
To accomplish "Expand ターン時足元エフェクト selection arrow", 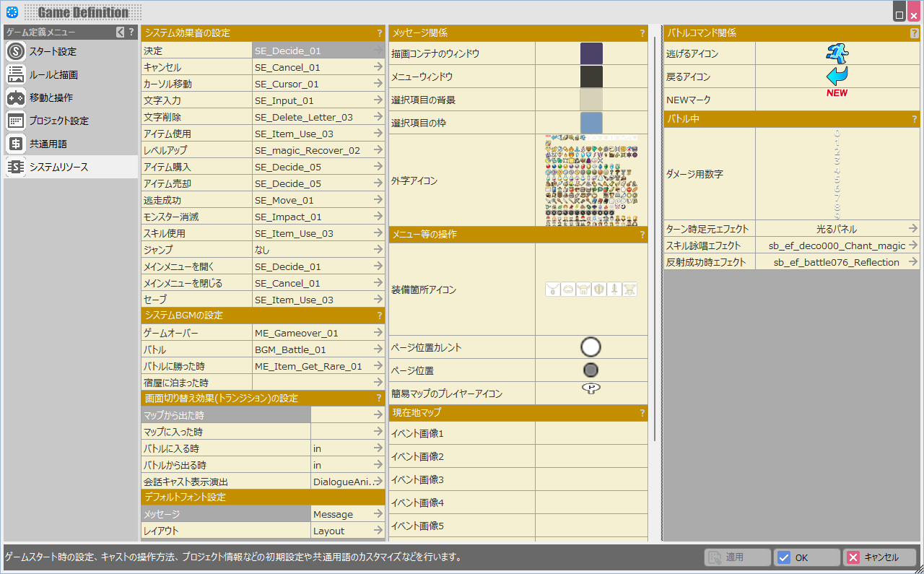I will tap(912, 229).
